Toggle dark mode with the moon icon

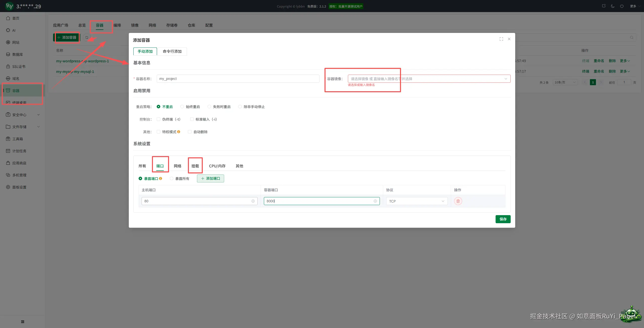point(613,6)
